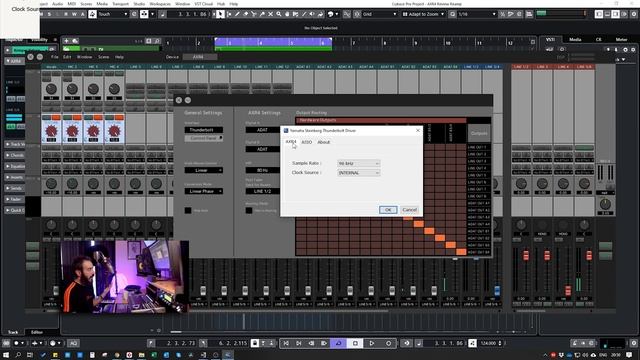
Task: Click the Outputs button in Output Routing
Action: click(479, 133)
